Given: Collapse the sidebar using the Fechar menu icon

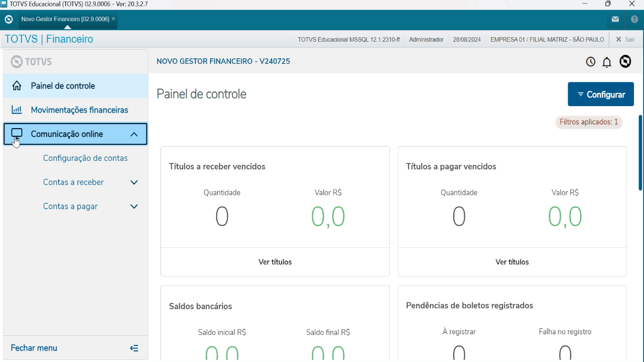Looking at the screenshot, I should 134,348.
